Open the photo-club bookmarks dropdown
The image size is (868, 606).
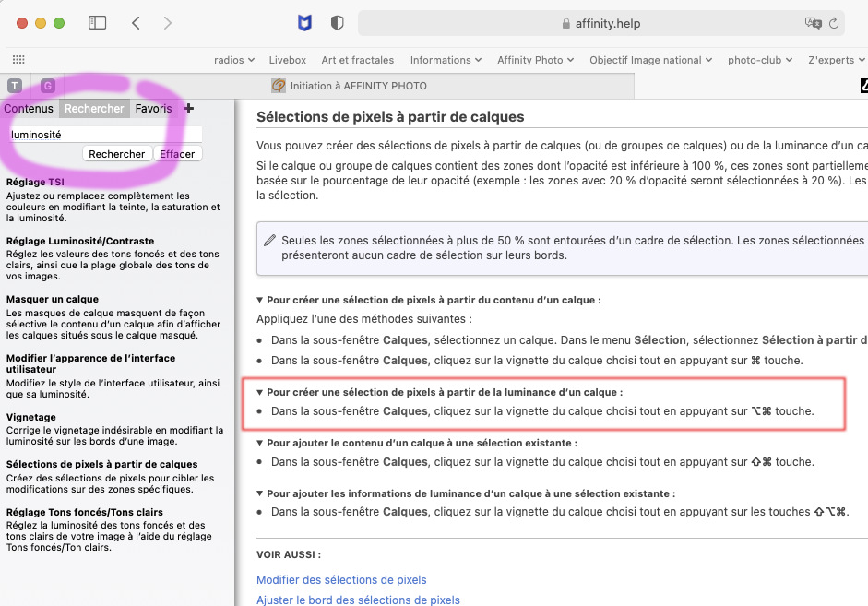pos(760,60)
